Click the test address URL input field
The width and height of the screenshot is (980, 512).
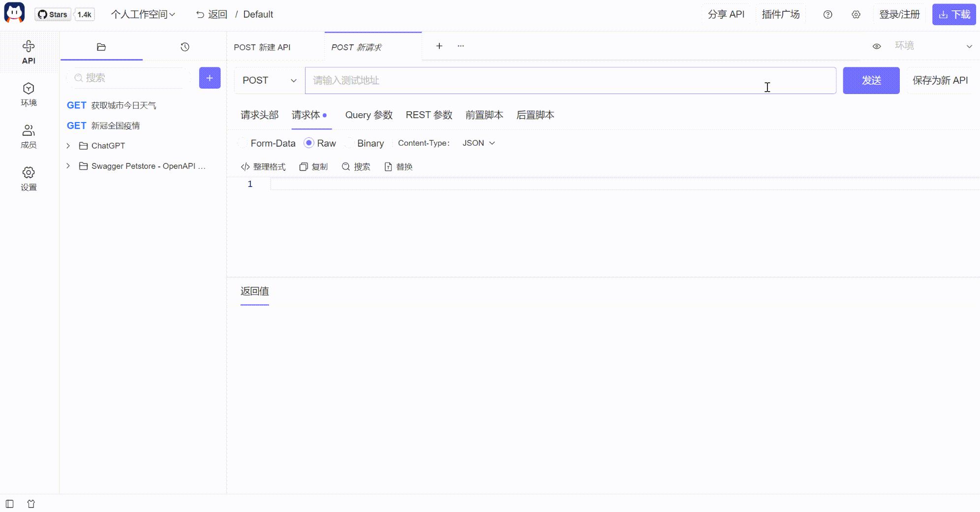[x=541, y=80]
